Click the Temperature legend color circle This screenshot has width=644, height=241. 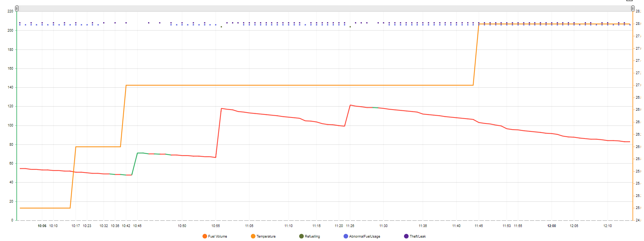253,236
